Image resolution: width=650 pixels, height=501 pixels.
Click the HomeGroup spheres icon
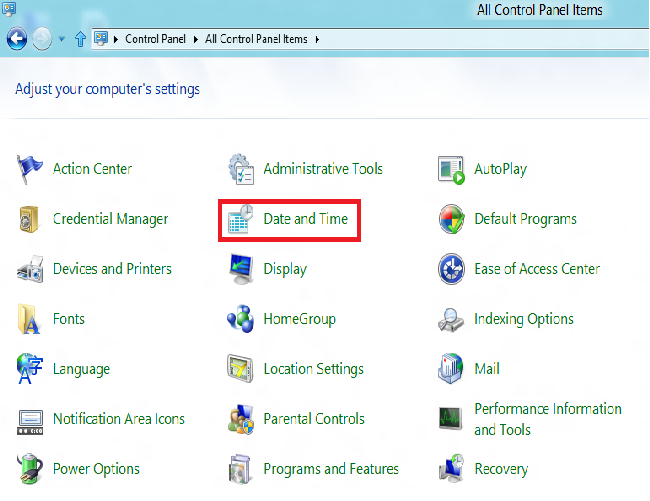tap(240, 319)
